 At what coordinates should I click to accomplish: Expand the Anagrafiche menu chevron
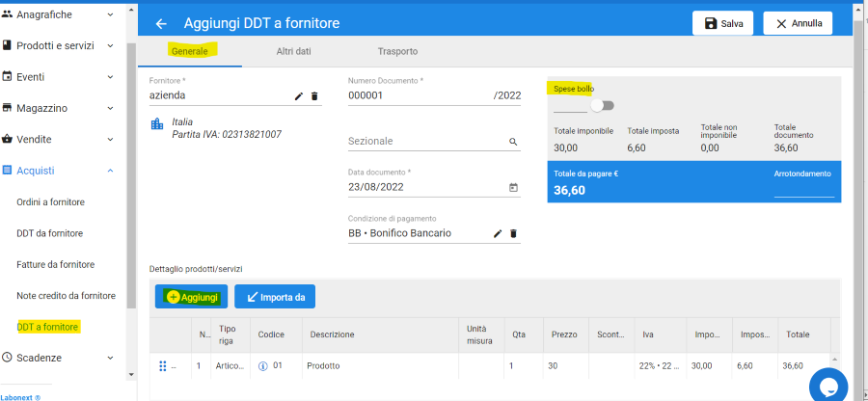[110, 14]
